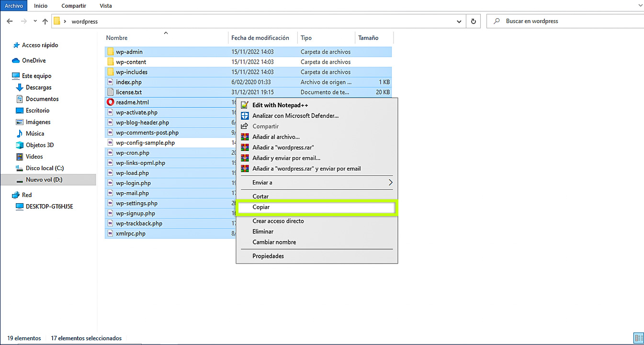Click the Back navigation arrow

(10, 21)
